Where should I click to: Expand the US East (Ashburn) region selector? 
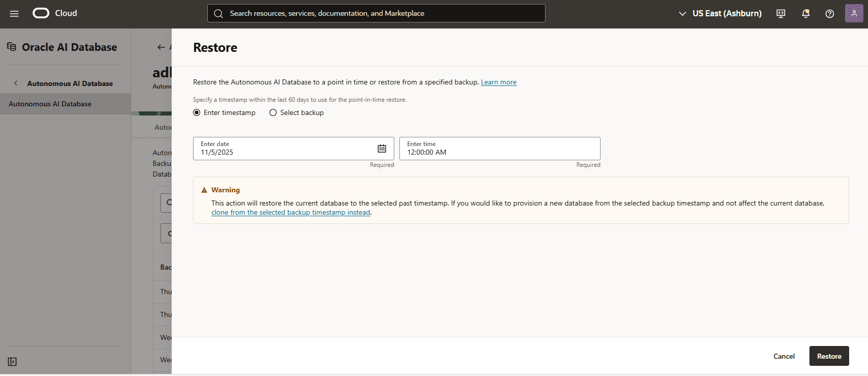pos(720,14)
